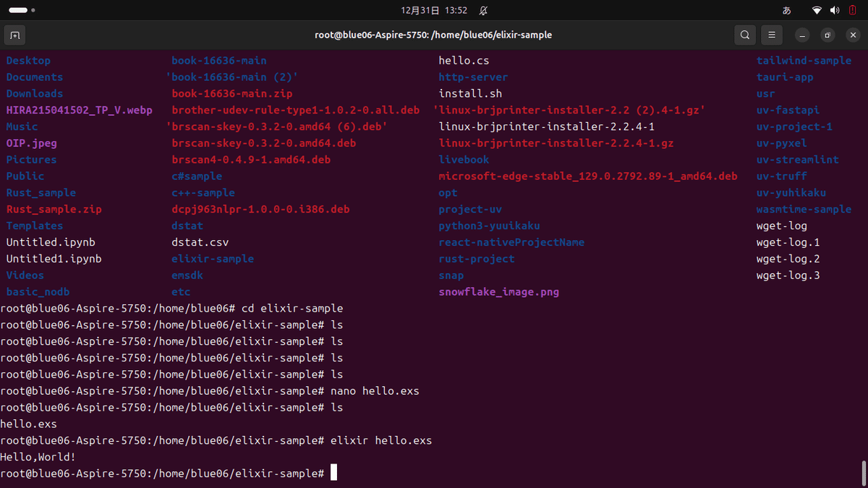Screen dimensions: 868x488
Task: Minimize the terminal window
Action: click(x=802, y=35)
